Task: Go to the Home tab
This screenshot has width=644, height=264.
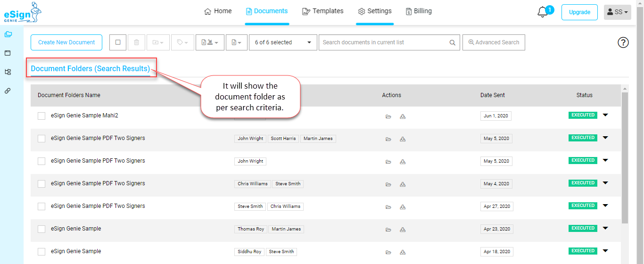Action: point(218,11)
